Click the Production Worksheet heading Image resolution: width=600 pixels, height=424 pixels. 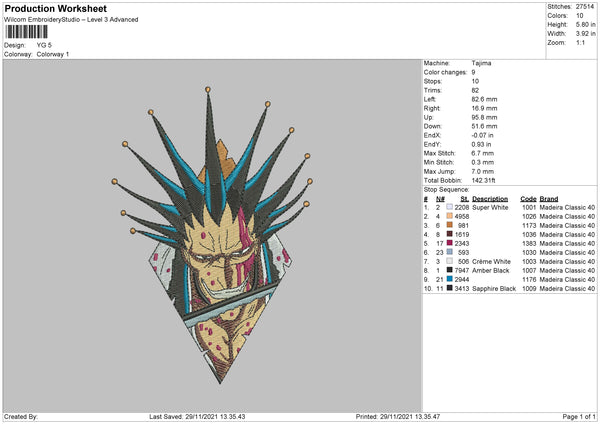click(x=56, y=8)
